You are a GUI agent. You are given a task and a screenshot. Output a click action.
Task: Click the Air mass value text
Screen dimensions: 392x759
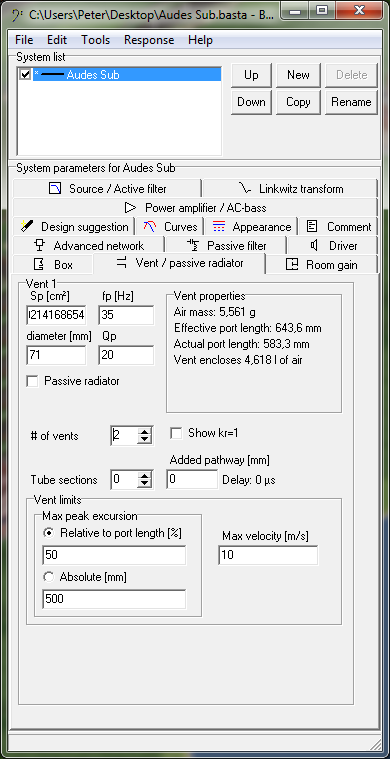(x=215, y=312)
